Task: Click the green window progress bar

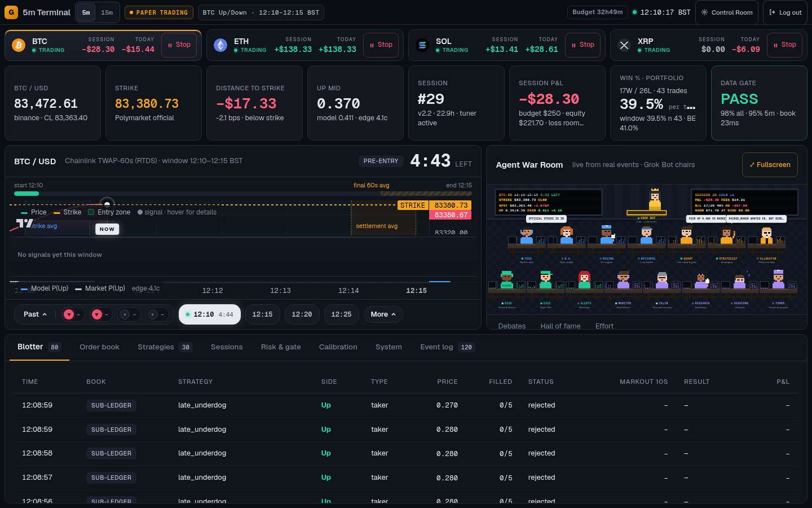Action: coord(27,194)
